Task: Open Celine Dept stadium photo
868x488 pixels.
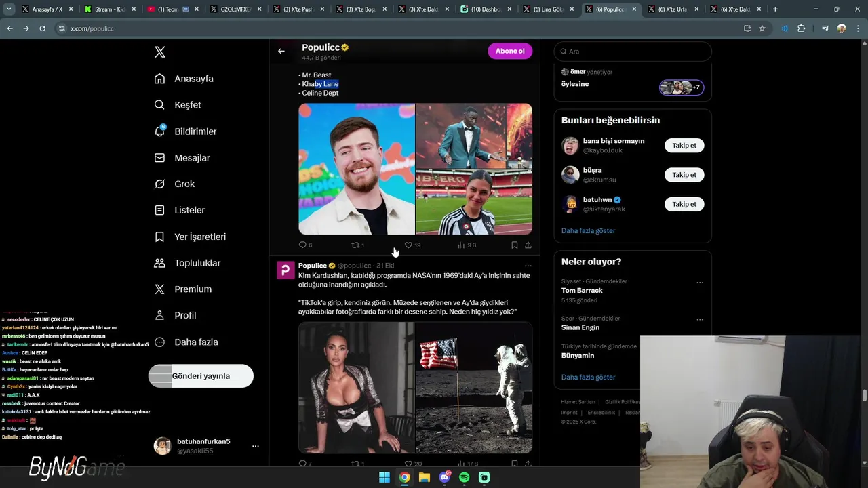Action: pyautogui.click(x=474, y=202)
